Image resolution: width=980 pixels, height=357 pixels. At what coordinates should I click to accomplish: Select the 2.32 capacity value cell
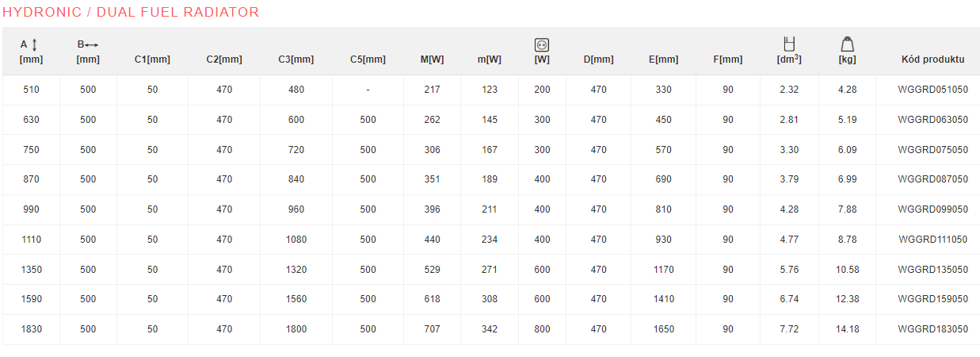pos(788,90)
